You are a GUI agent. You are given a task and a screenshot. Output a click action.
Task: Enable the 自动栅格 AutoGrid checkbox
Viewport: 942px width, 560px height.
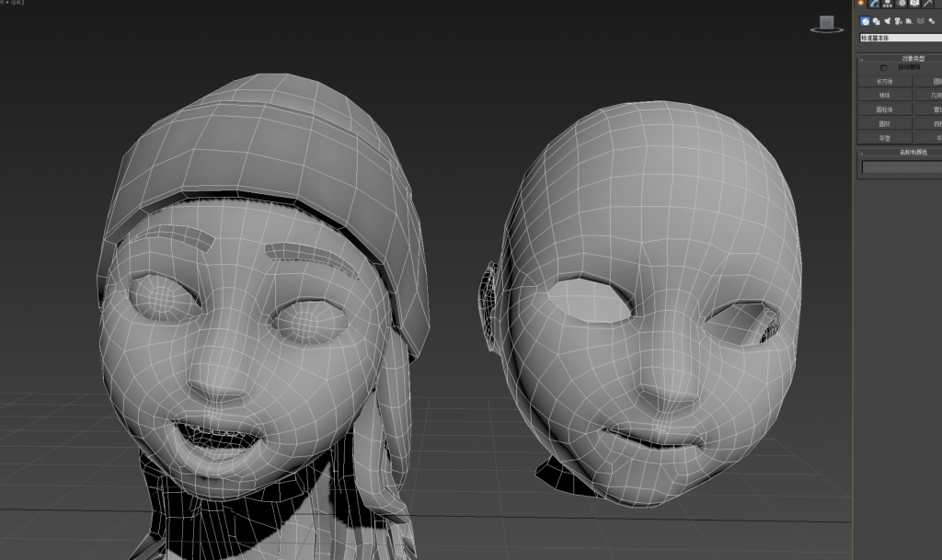point(885,67)
